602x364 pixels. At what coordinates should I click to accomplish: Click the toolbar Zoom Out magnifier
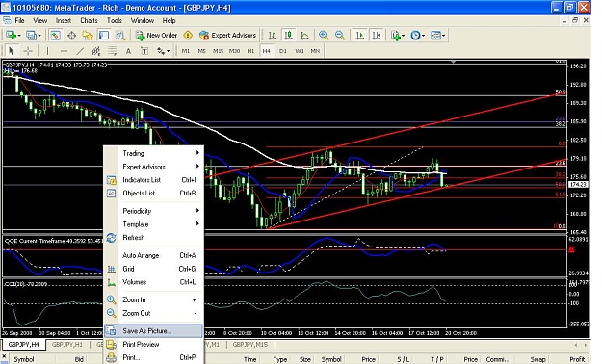340,36
